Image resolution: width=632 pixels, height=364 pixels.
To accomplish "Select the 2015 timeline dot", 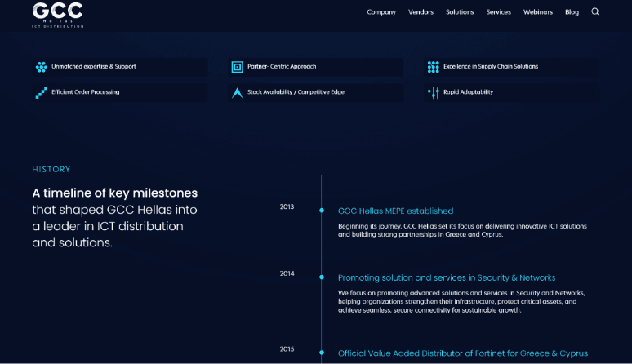I will point(322,353).
